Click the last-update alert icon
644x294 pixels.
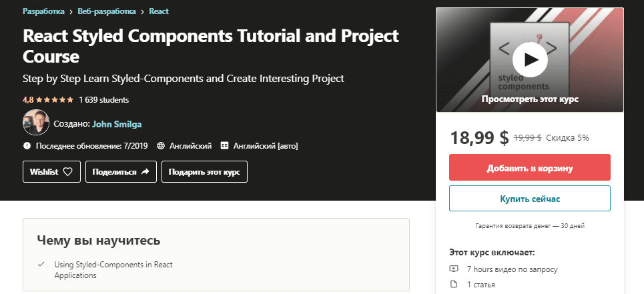click(27, 145)
